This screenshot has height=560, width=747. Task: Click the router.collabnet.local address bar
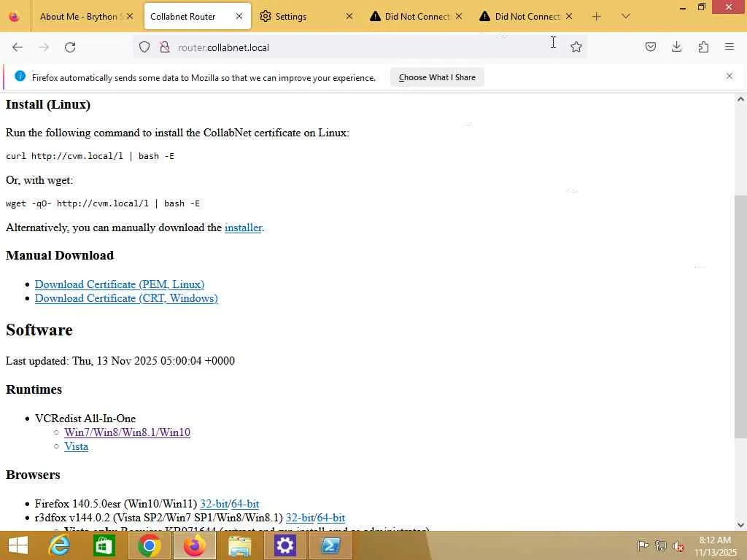tap(362, 47)
